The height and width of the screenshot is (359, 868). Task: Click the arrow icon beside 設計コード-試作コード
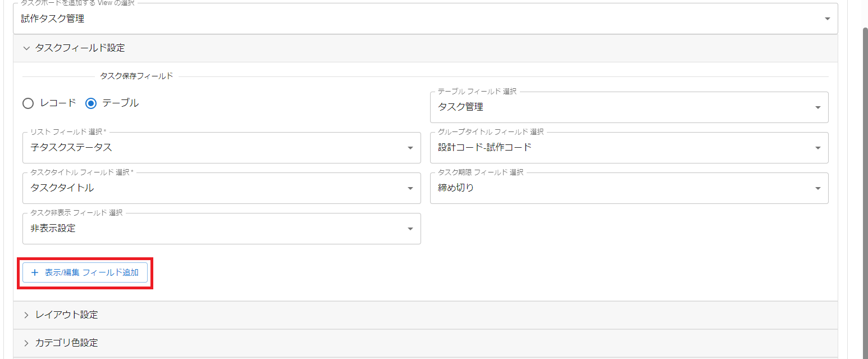click(x=817, y=147)
